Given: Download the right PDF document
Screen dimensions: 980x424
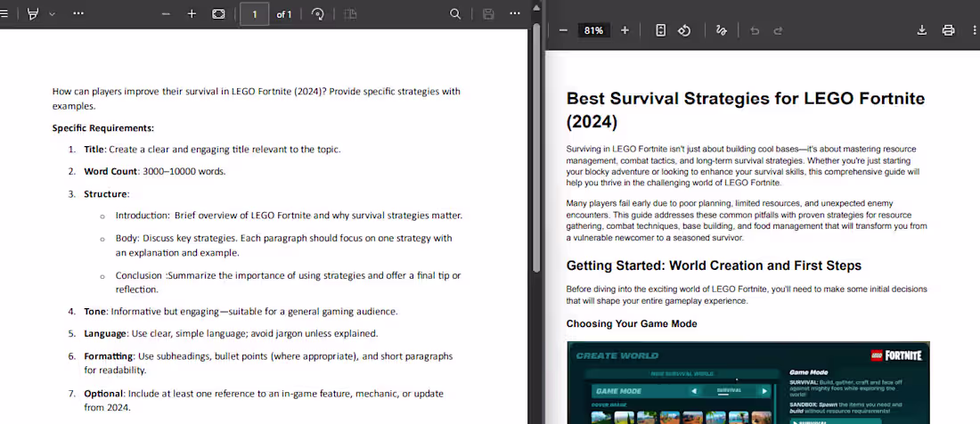Looking at the screenshot, I should [x=921, y=30].
